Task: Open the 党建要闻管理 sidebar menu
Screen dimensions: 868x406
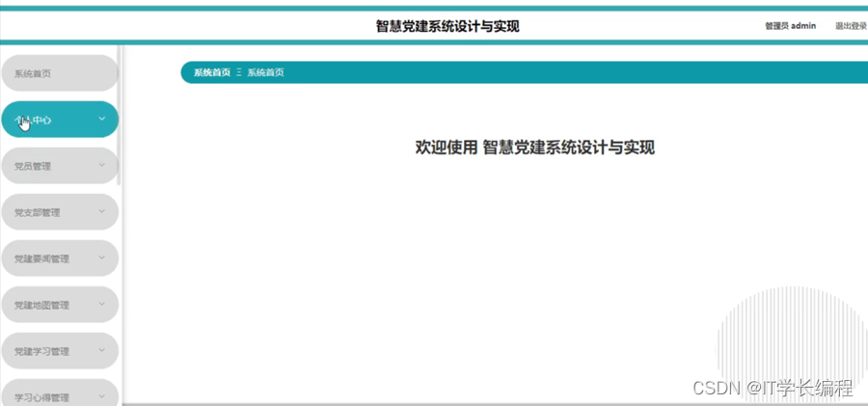Action: click(x=60, y=258)
